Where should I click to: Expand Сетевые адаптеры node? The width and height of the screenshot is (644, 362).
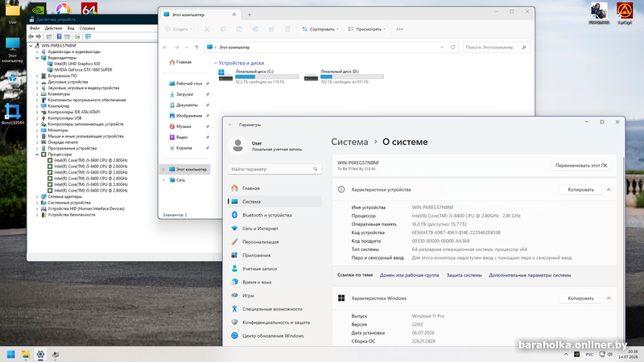[37, 196]
